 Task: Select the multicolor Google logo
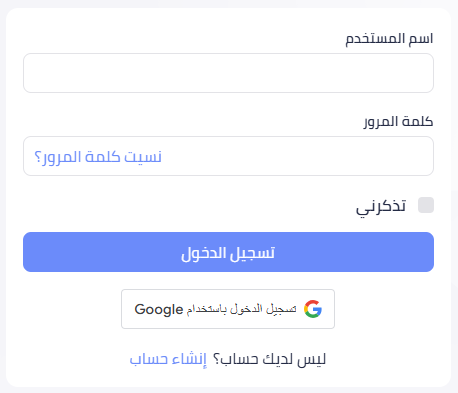point(313,309)
